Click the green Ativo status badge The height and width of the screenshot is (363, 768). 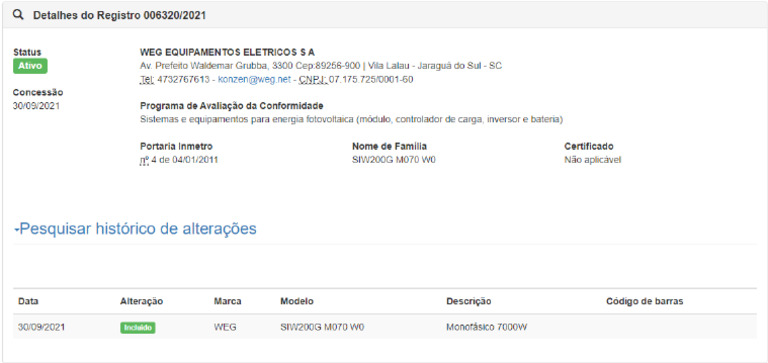click(x=30, y=66)
